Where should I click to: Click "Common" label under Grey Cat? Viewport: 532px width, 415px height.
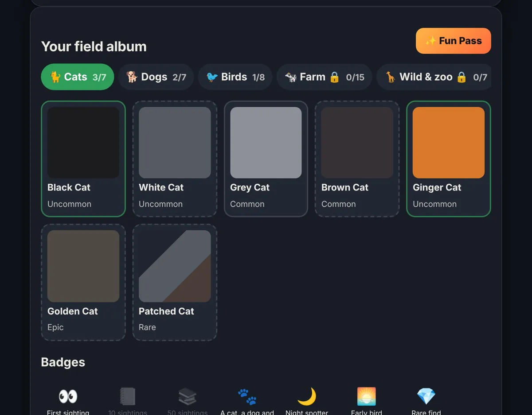coord(247,204)
